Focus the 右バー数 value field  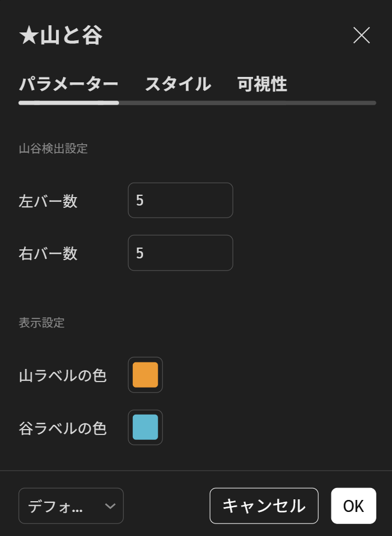click(180, 253)
